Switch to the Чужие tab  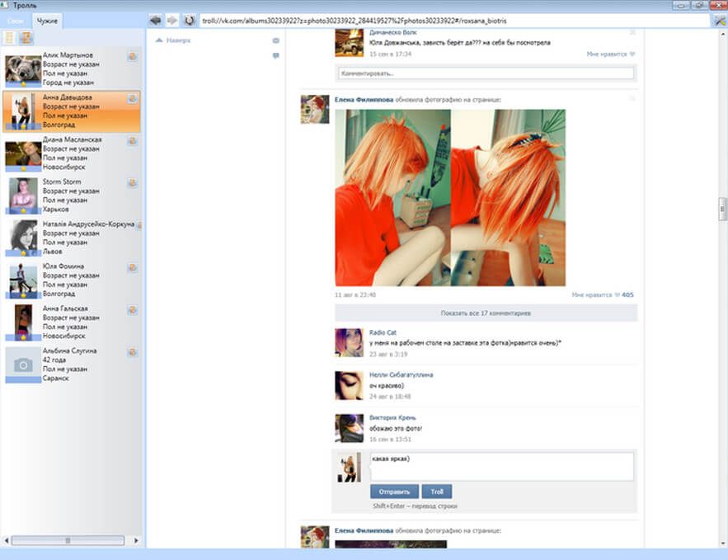47,21
